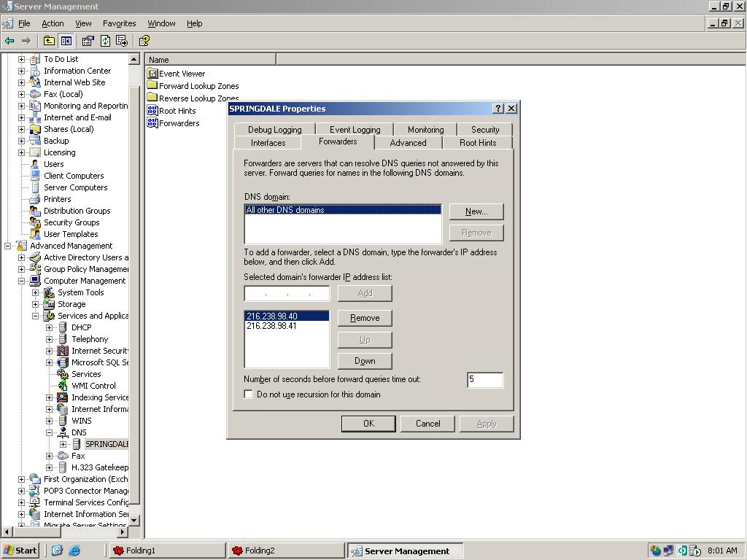The image size is (747, 560).
Task: Click the Help toolbar icon
Action: coord(144,41)
